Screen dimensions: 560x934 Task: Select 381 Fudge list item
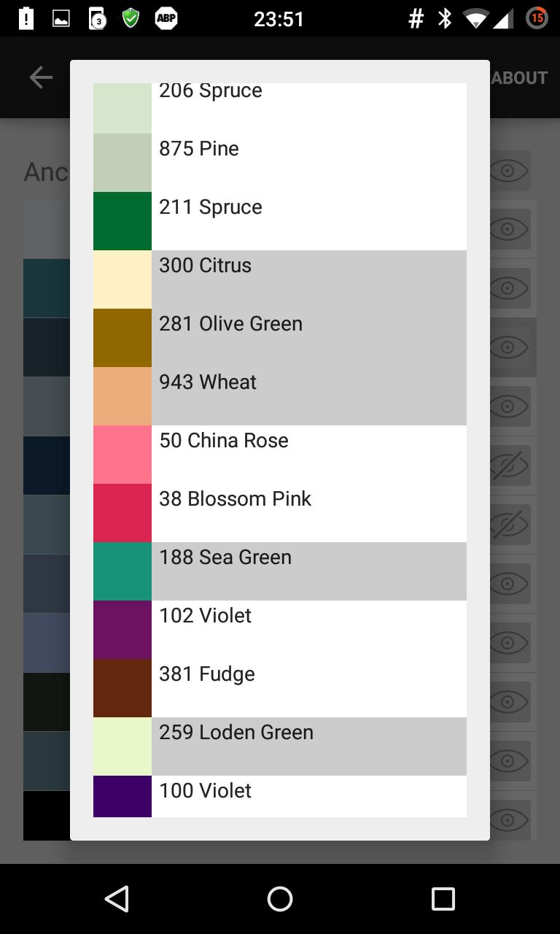[x=280, y=688]
